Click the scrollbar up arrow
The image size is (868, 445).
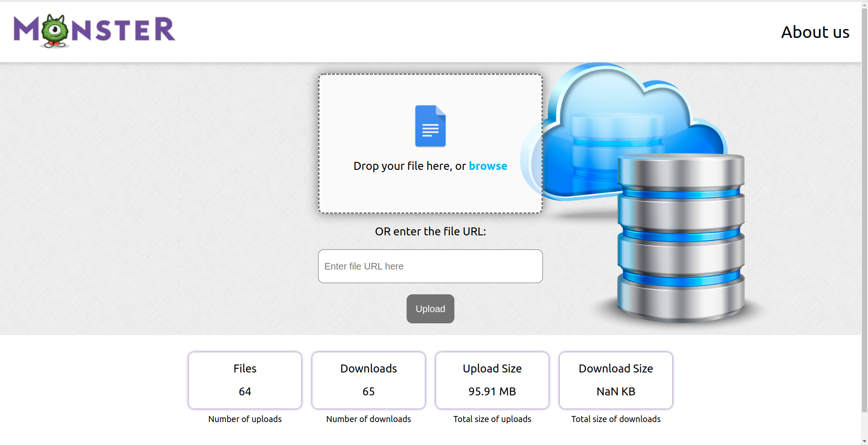(x=865, y=5)
